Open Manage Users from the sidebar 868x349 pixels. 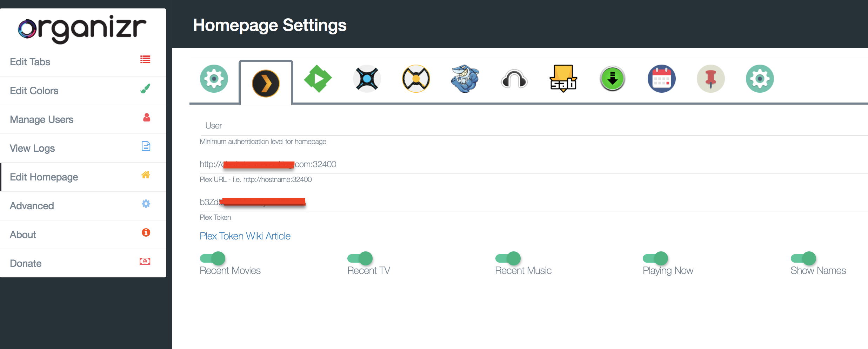(x=42, y=119)
